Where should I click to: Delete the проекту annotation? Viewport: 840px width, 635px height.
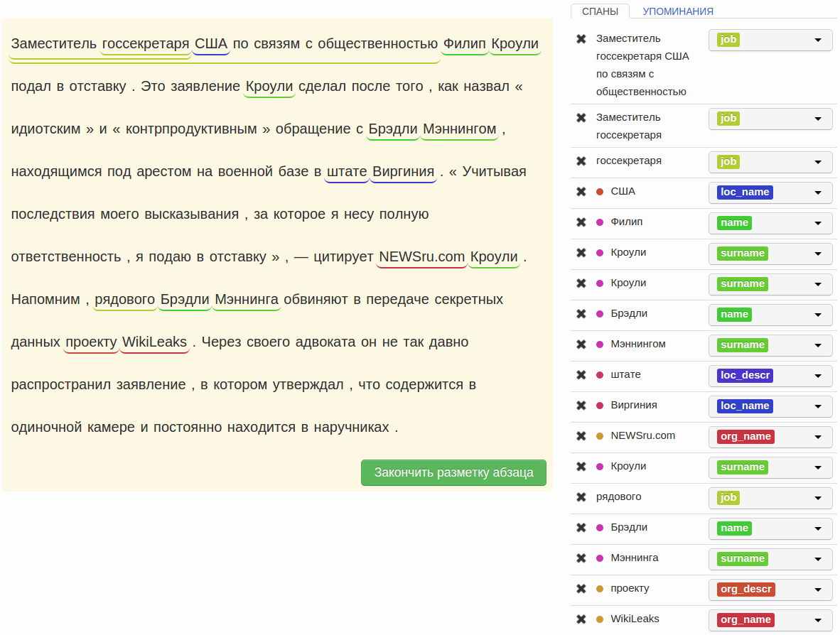point(581,588)
